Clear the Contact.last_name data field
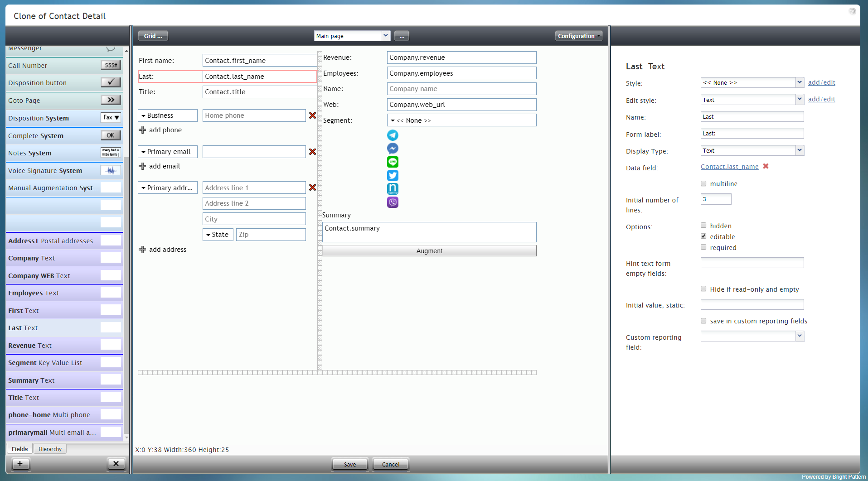 pyautogui.click(x=766, y=166)
